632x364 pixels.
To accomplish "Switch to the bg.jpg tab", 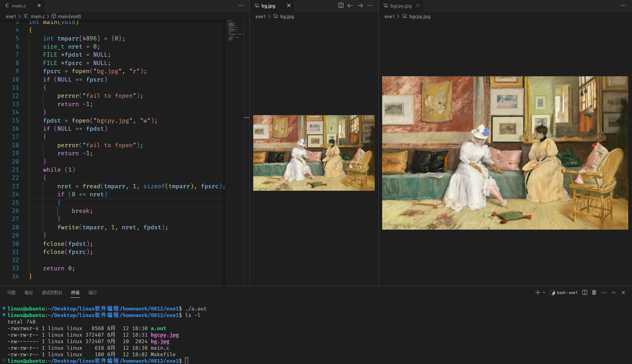I will point(268,6).
